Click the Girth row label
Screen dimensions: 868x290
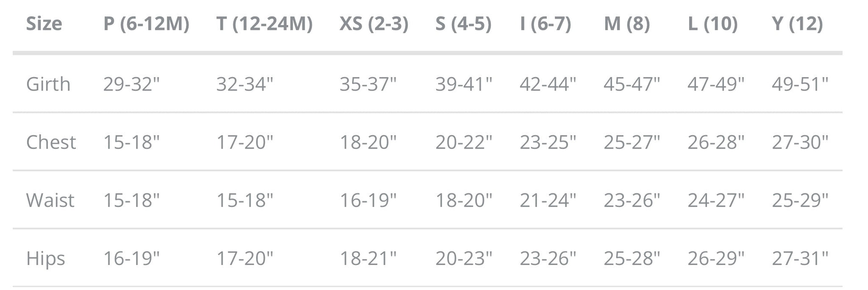pyautogui.click(x=48, y=84)
